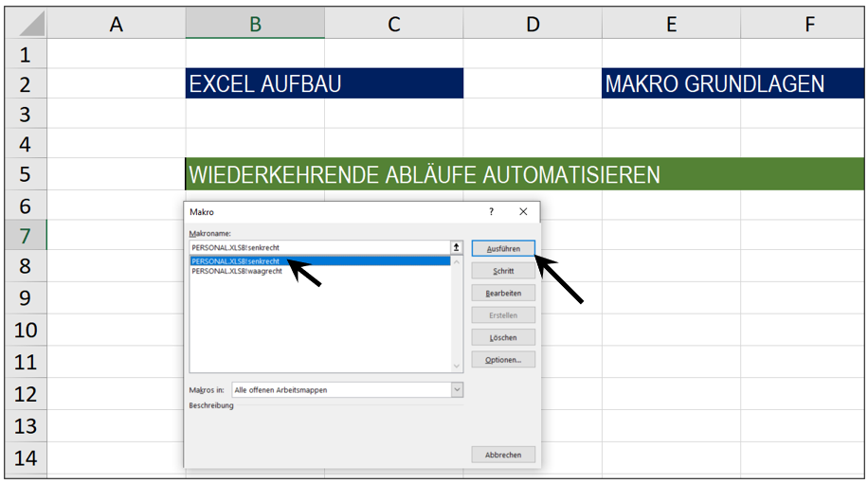Image resolution: width=868 pixels, height=484 pixels.
Task: Select row 2 header
Action: coord(26,83)
